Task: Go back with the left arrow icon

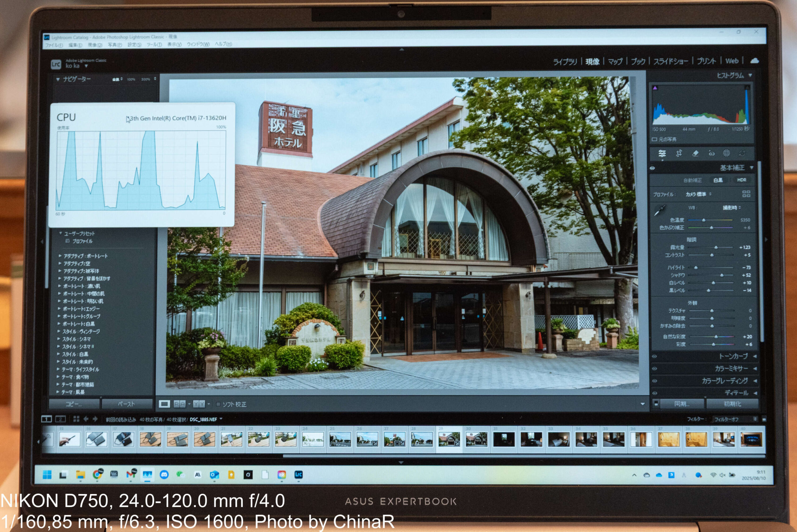Action: tap(86, 419)
